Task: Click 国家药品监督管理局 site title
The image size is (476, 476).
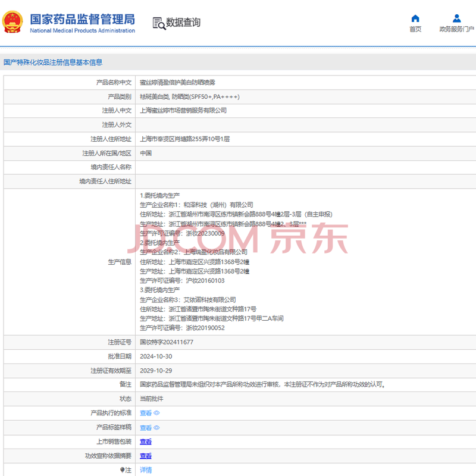Action: pyautogui.click(x=82, y=19)
